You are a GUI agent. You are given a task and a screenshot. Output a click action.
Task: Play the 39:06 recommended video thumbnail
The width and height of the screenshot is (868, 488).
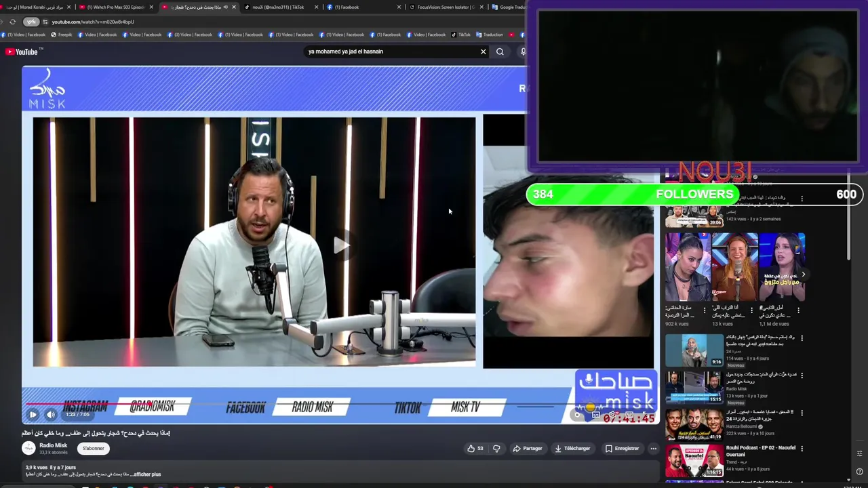tap(694, 213)
